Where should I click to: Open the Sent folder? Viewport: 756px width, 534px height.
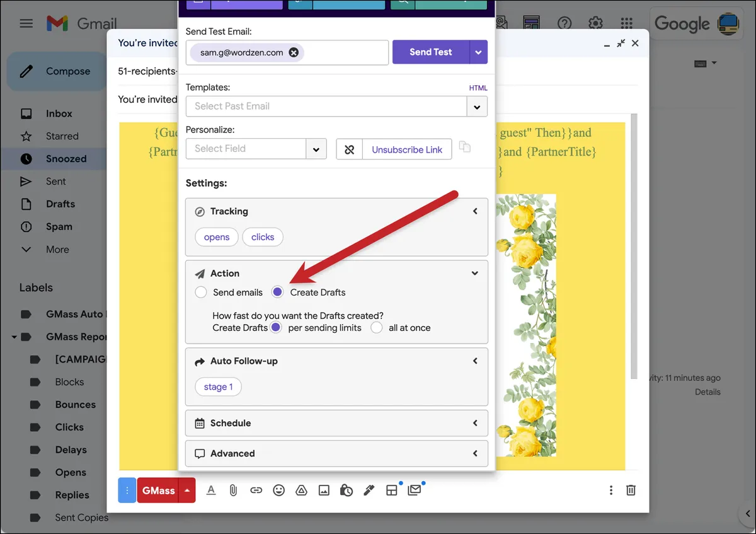pos(56,182)
